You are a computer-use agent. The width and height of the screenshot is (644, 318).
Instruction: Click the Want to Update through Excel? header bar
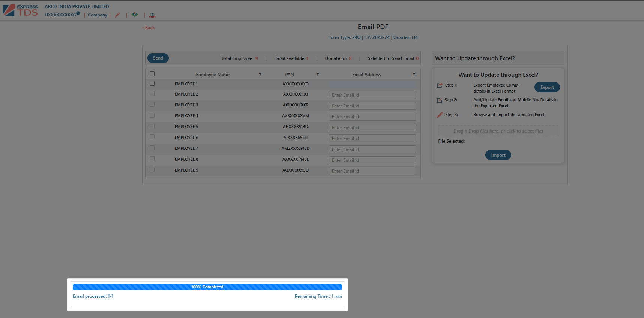pyautogui.click(x=498, y=58)
